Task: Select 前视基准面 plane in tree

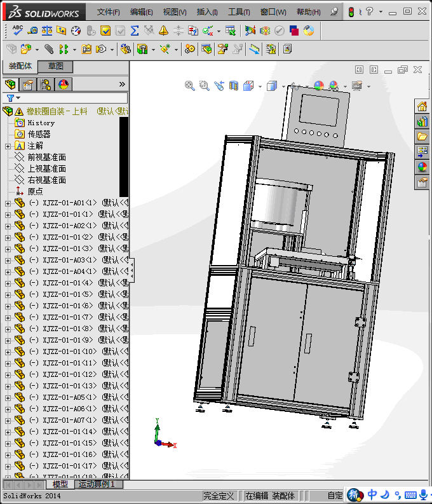Action: pos(47,158)
